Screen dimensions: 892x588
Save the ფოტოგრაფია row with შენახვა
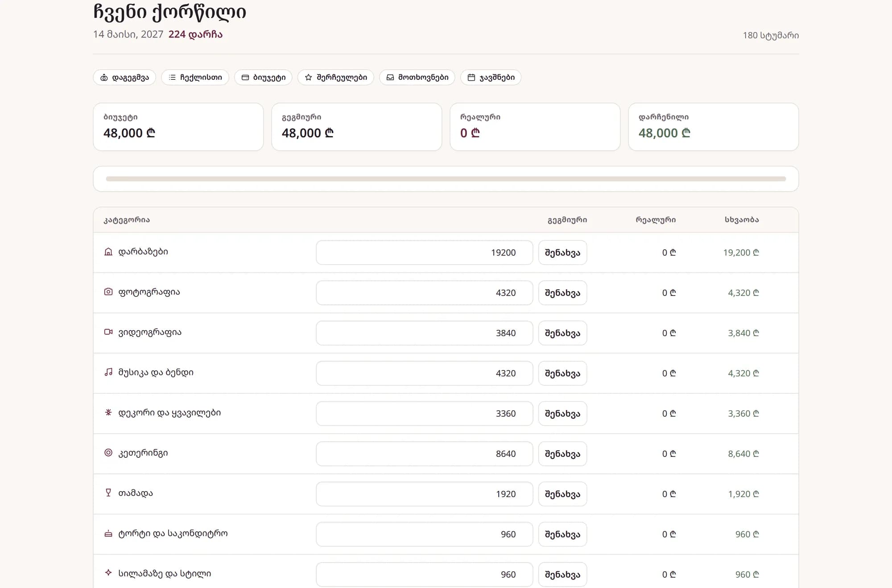point(562,293)
